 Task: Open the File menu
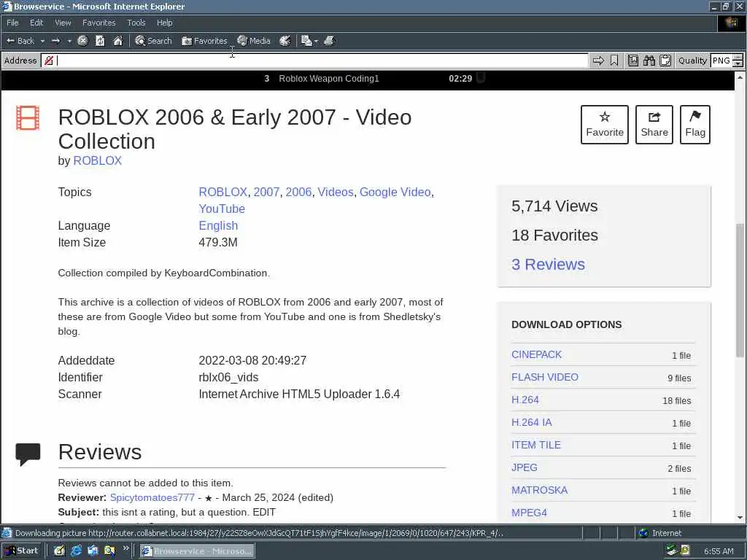point(12,23)
